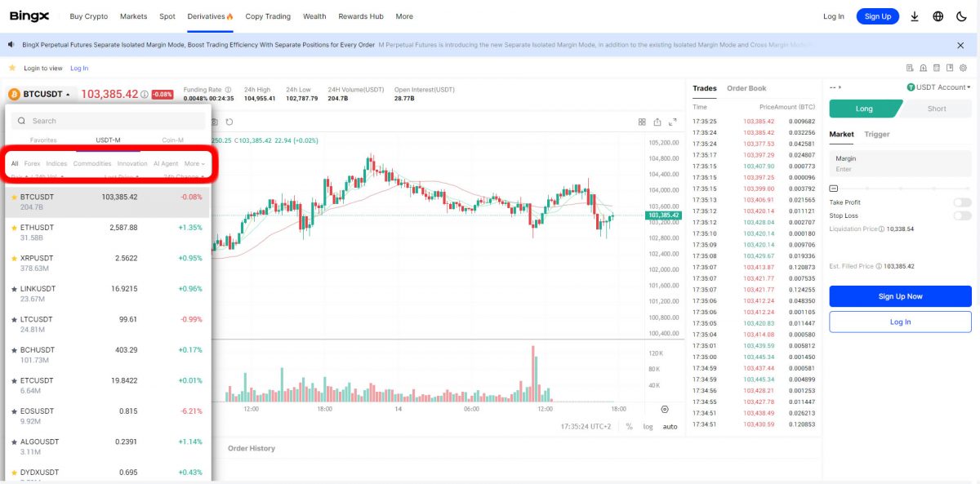Open the download app icon in header
Screen dimensions: 980x484
pos(915,16)
